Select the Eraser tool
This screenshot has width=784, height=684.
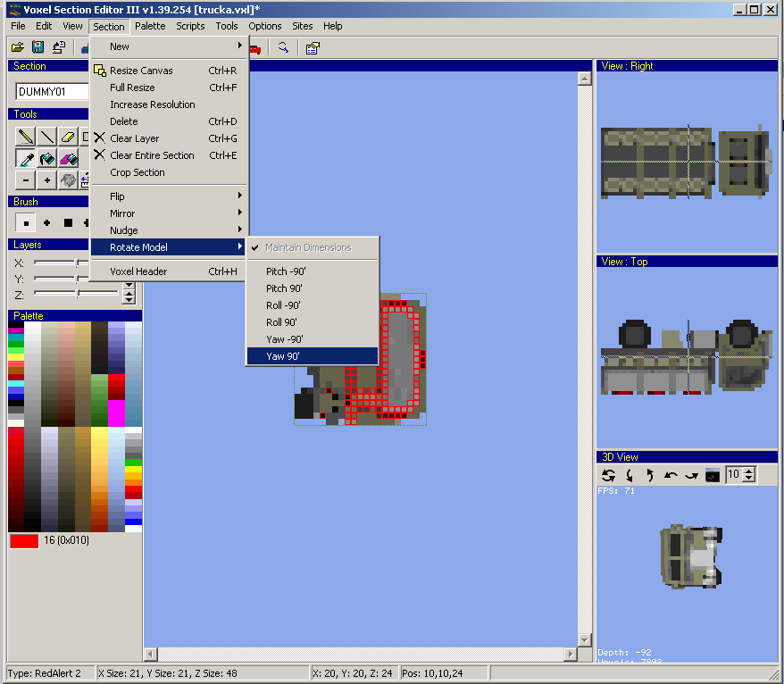click(x=68, y=137)
